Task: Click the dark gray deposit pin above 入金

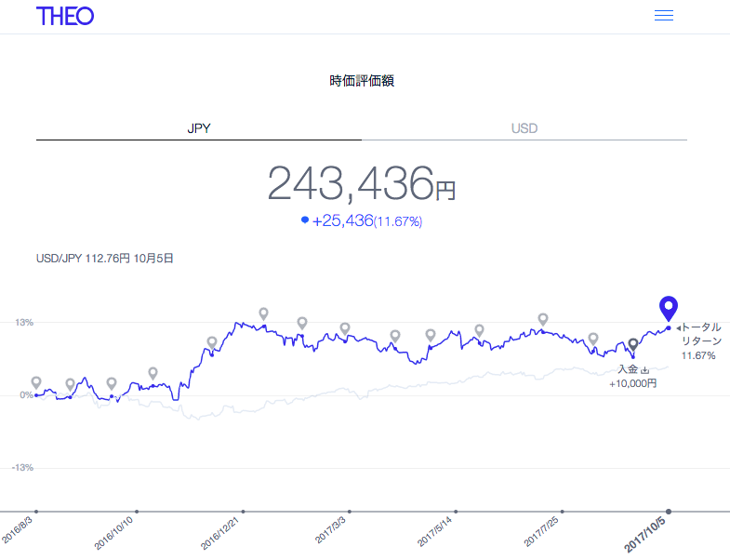Action: 632,345
